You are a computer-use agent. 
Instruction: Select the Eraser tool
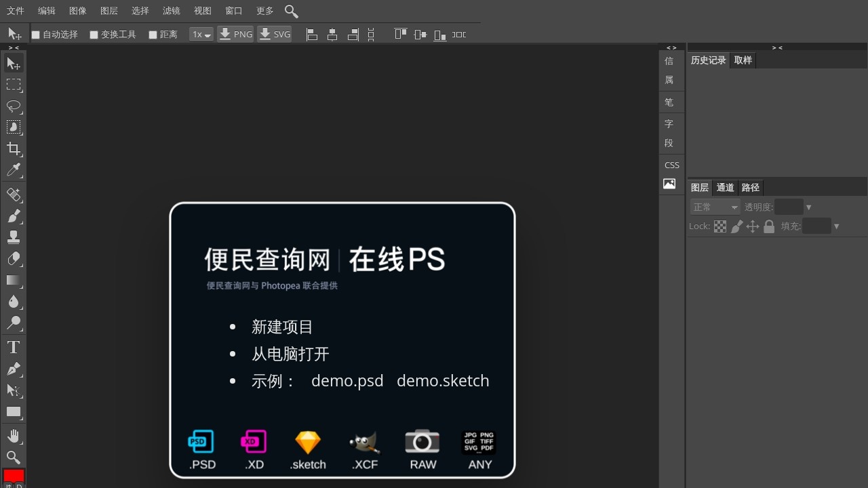click(14, 259)
